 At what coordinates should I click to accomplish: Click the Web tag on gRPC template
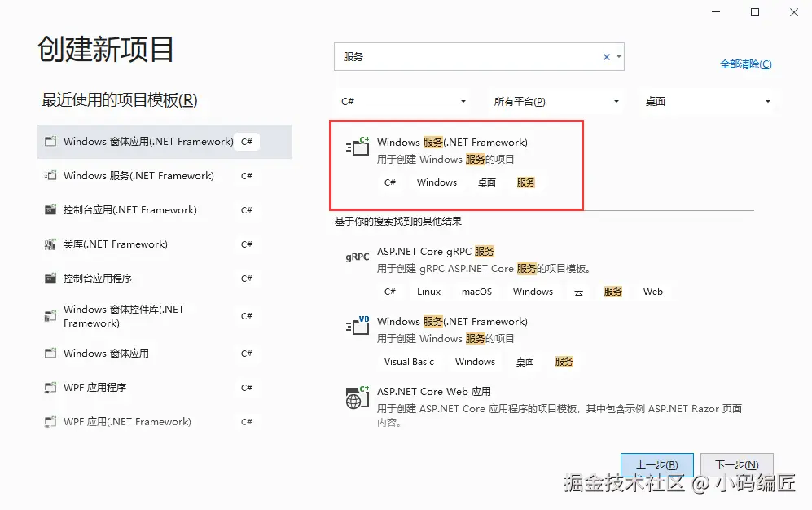[652, 292]
